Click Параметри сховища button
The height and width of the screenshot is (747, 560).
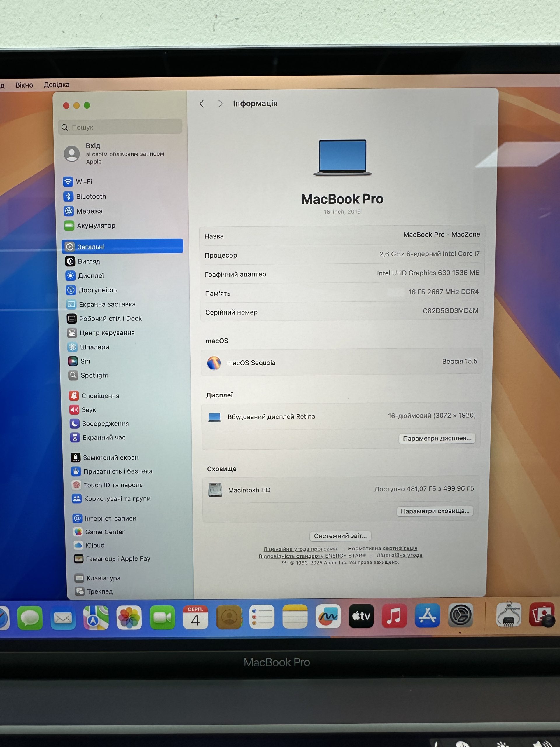click(435, 511)
